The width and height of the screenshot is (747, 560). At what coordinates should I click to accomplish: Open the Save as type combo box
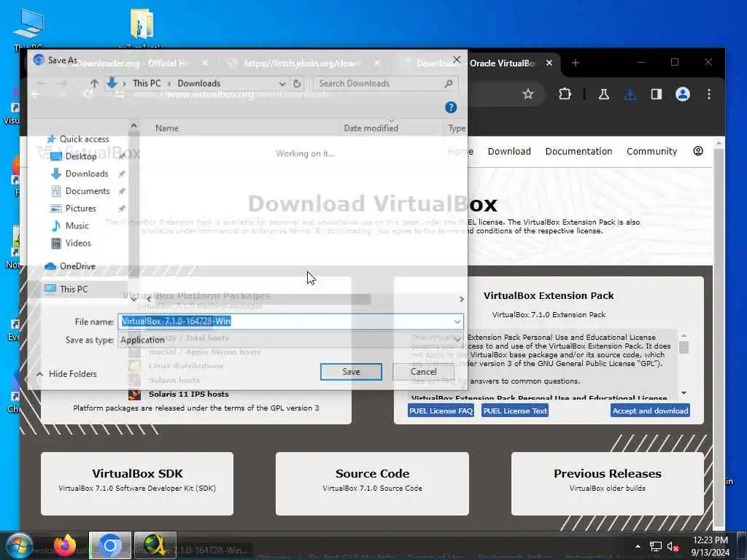(x=290, y=340)
